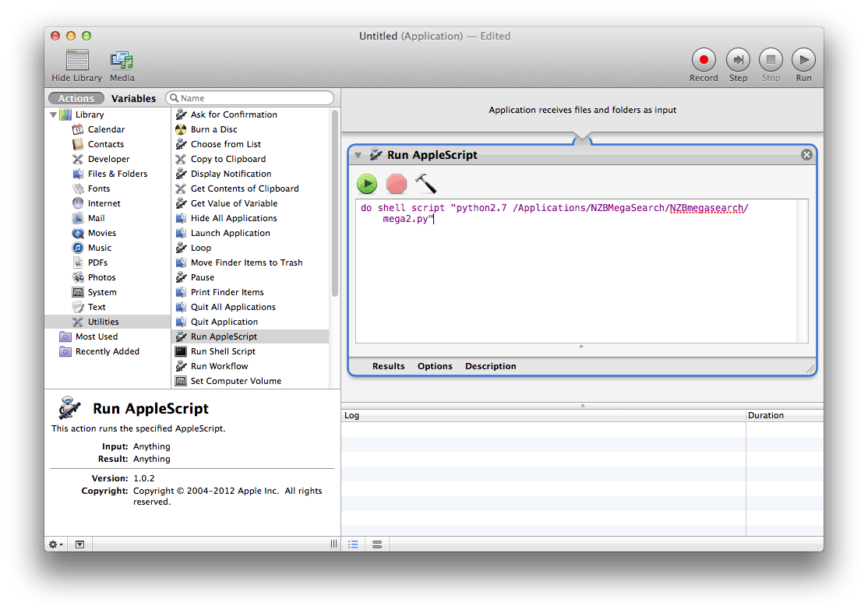Switch to the Variables tab
The image size is (868, 613).
pos(133,98)
